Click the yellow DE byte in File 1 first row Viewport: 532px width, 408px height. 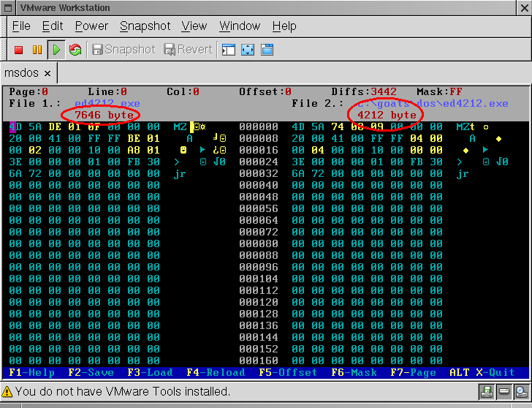click(x=55, y=126)
